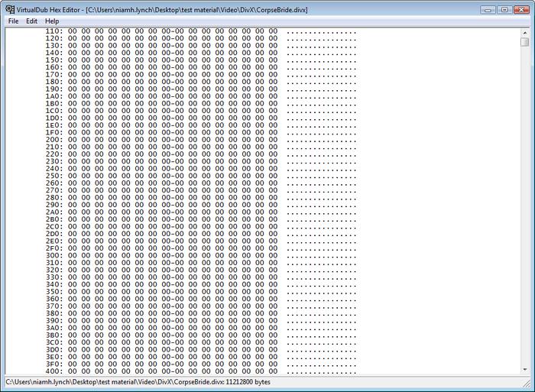Maximize the Hex Editor window
535x392 pixels.
tap(504, 10)
